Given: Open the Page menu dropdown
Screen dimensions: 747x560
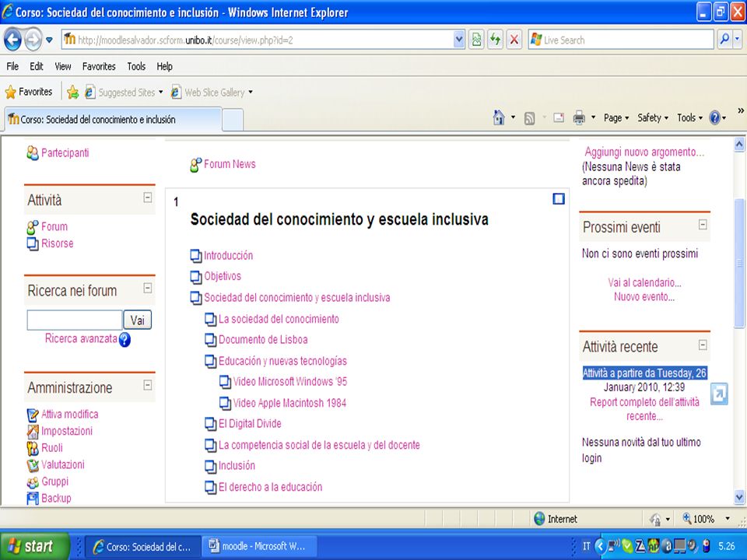Looking at the screenshot, I should [616, 117].
